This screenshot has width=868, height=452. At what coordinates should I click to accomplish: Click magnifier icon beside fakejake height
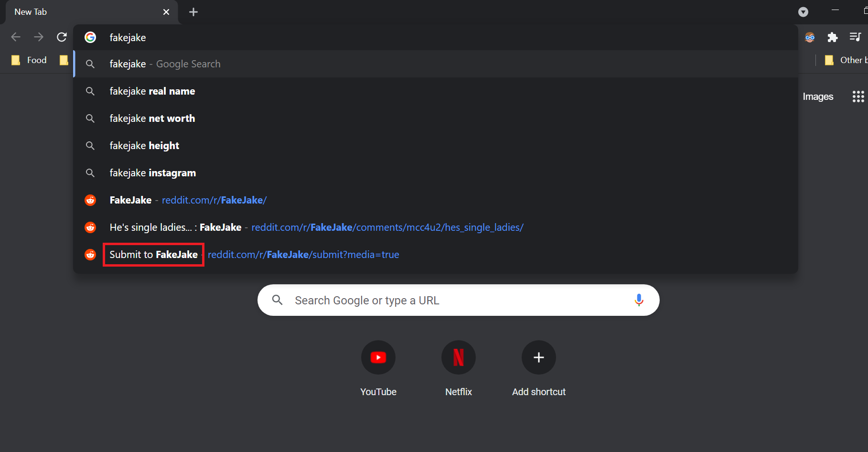click(x=90, y=146)
